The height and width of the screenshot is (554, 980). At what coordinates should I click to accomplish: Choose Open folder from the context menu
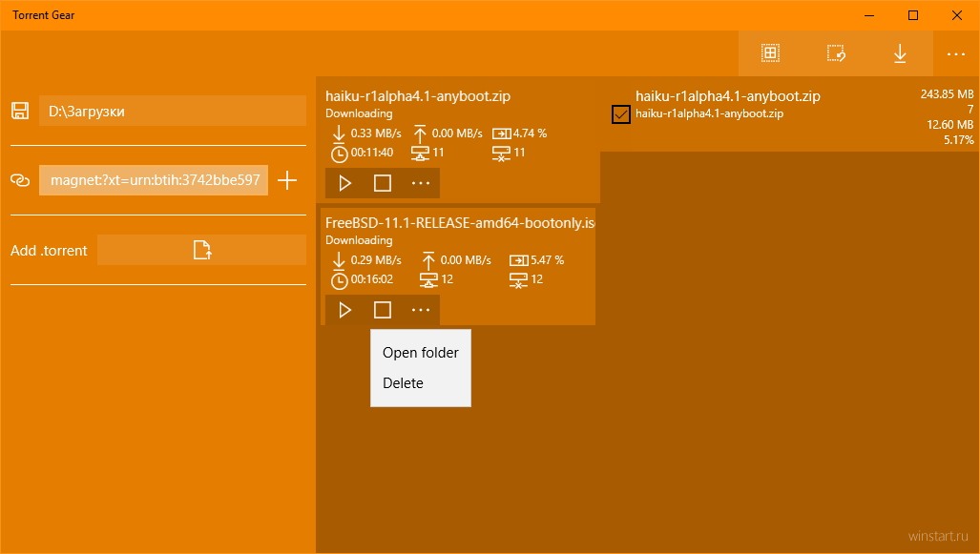(x=421, y=353)
